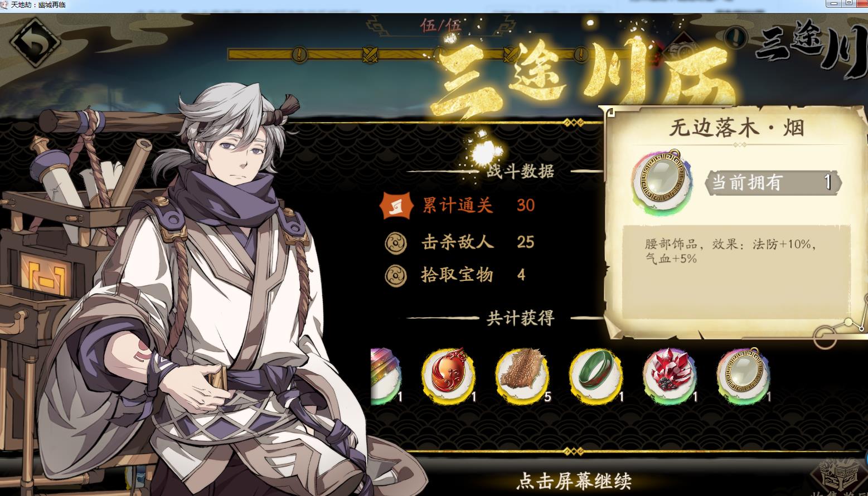Viewport: 868px width, 496px height.
Task: Click the first exclamation marker on progress bar
Action: coord(299,54)
